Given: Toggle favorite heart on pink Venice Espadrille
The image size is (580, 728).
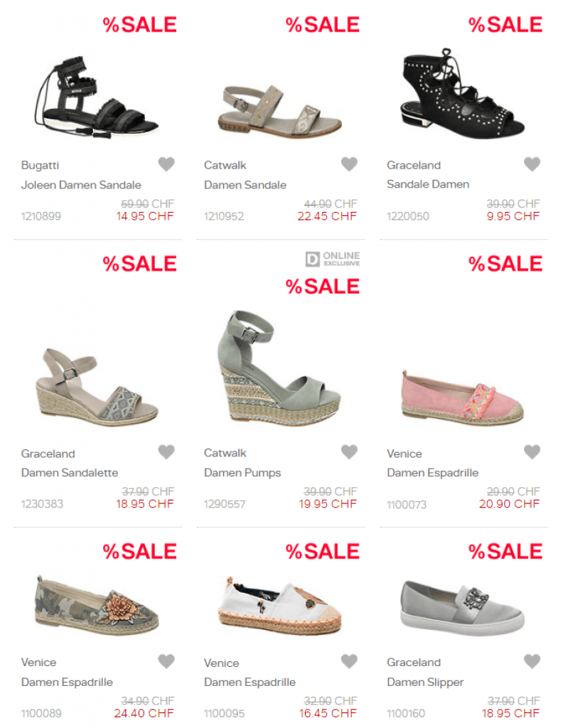Looking at the screenshot, I should [x=532, y=451].
